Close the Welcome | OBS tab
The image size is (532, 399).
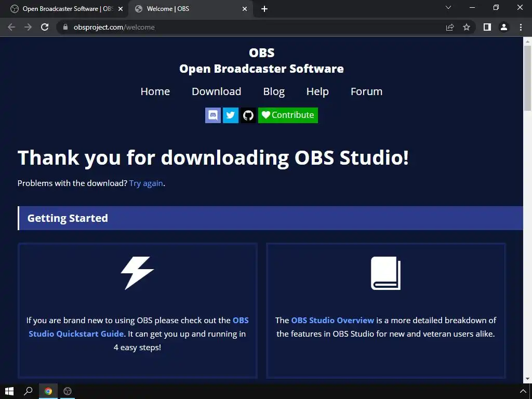pos(245,9)
